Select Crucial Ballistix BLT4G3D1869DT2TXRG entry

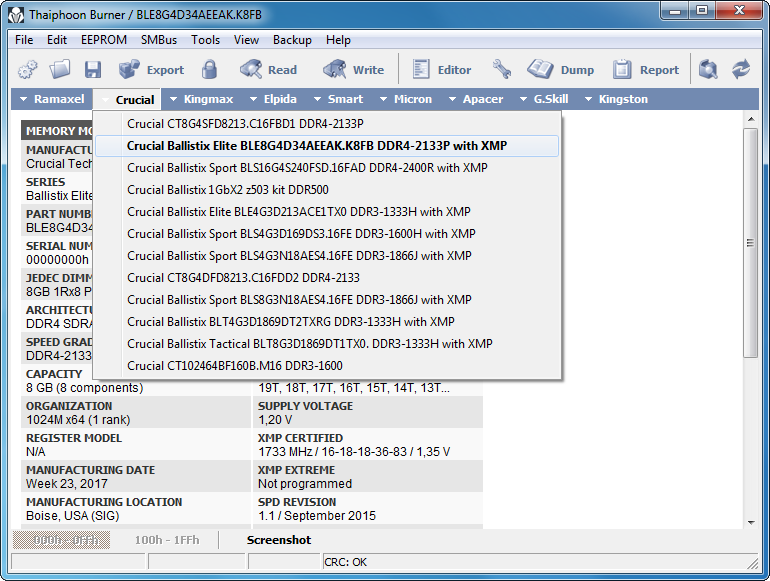327,322
